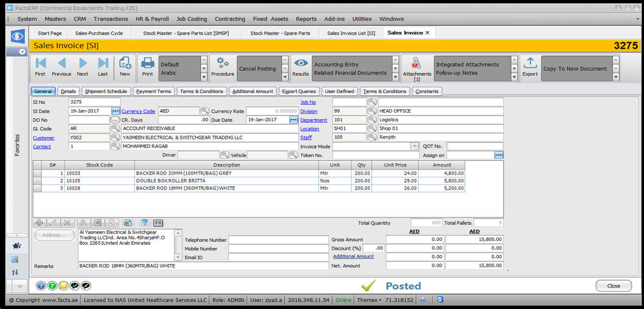Image resolution: width=644 pixels, height=309 pixels.
Task: Open the HR & Payroll menu
Action: click(152, 19)
